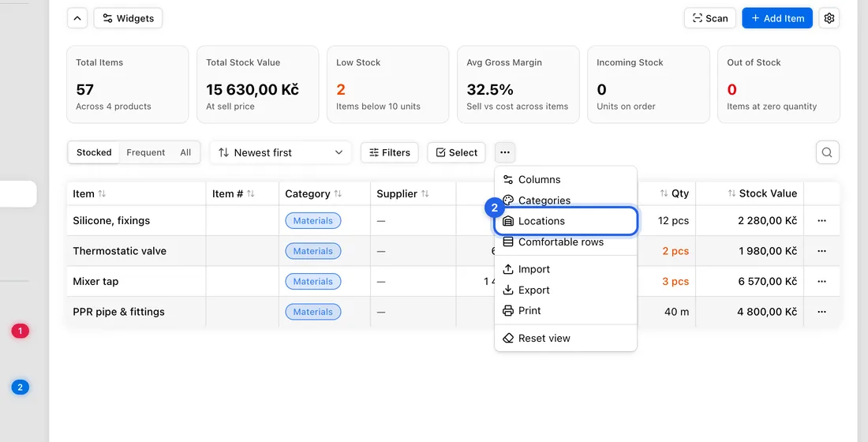Open the Silicone, fixings item
Image resolution: width=868 pixels, height=442 pixels.
(x=111, y=220)
